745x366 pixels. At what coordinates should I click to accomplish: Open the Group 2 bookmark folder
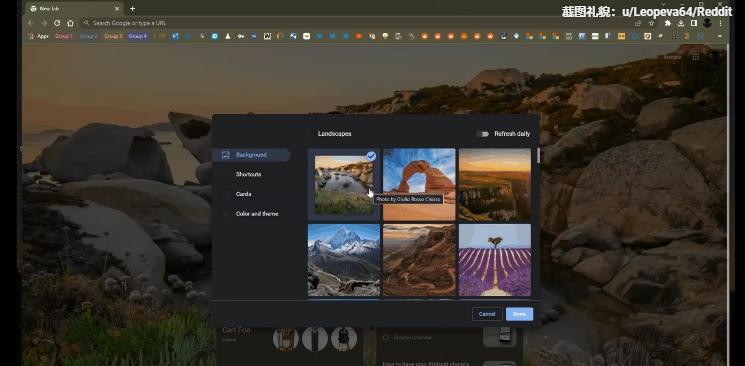(x=88, y=36)
